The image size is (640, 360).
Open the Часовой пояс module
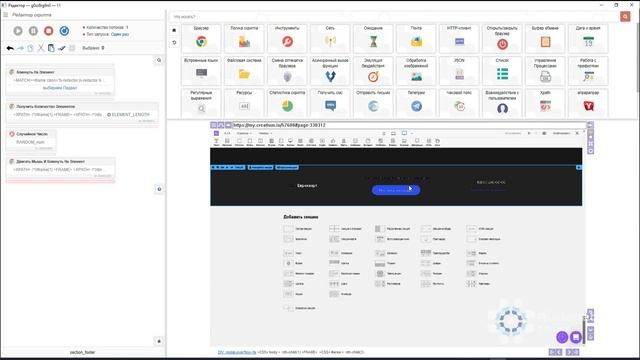pyautogui.click(x=459, y=103)
